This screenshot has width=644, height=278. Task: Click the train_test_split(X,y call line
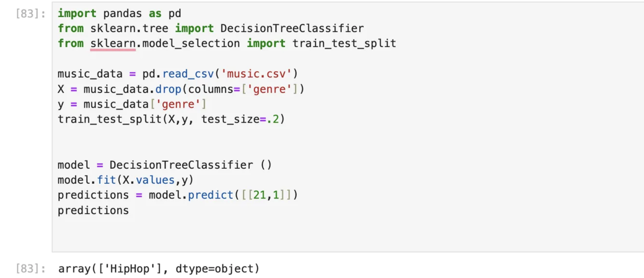click(x=171, y=119)
